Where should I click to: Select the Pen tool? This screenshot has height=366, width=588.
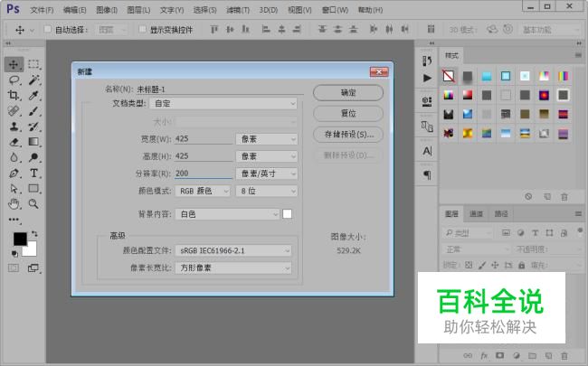(x=14, y=174)
